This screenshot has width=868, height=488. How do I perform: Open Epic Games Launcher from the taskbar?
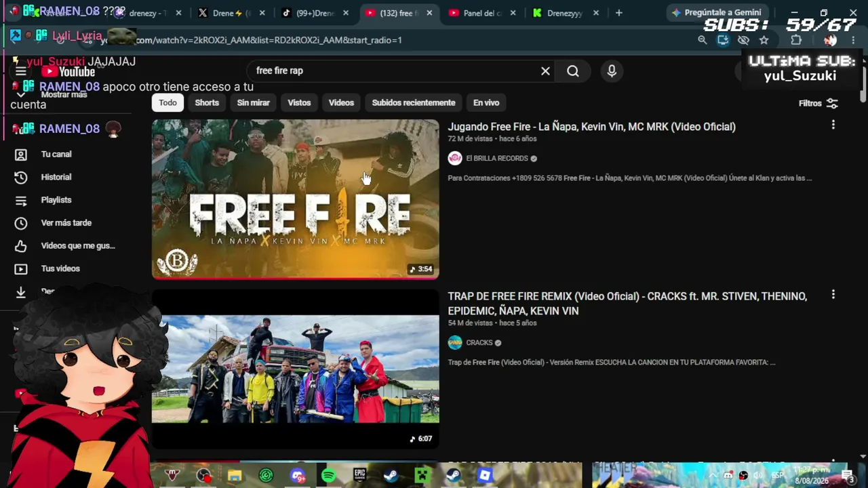[x=359, y=476]
